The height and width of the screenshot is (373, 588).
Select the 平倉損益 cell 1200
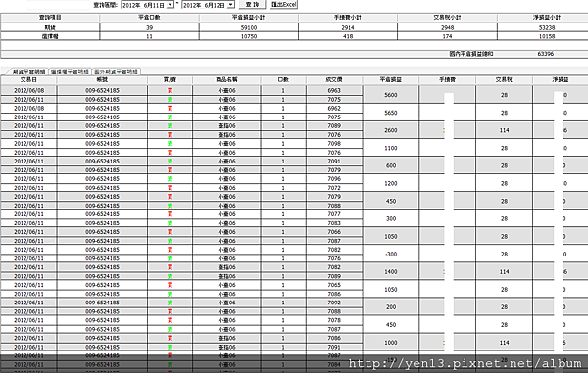(x=391, y=183)
